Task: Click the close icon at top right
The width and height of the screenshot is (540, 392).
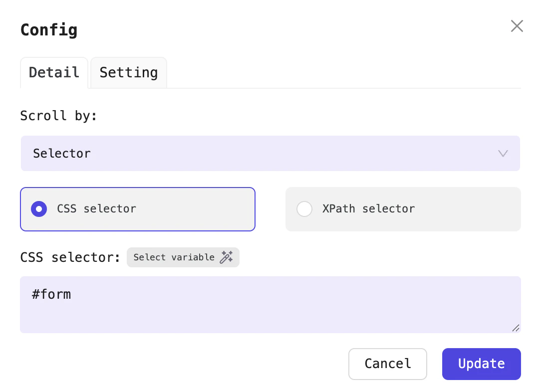Action: [x=517, y=26]
